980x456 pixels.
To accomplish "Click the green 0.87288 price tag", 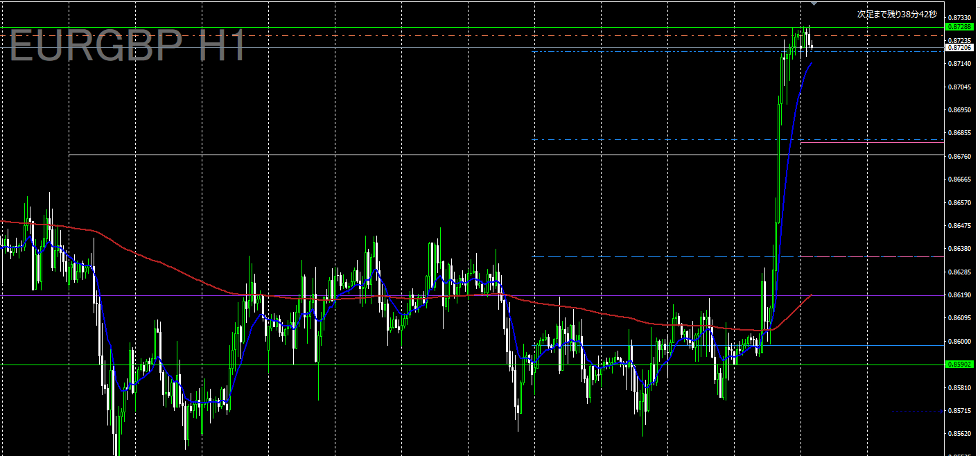I will click(960, 26).
